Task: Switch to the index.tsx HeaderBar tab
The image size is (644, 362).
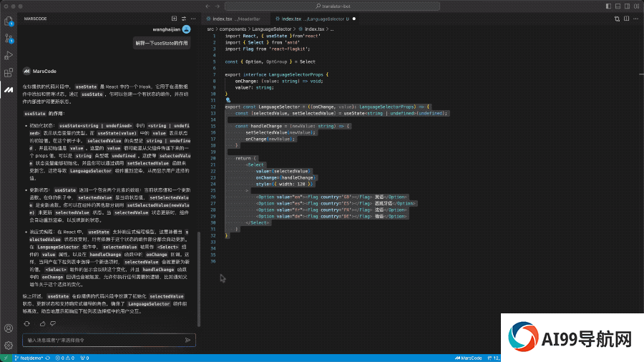Action: pos(236,19)
